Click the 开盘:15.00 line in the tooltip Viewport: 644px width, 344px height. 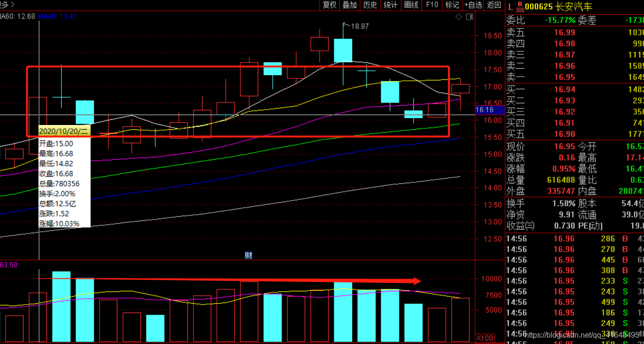tap(56, 144)
